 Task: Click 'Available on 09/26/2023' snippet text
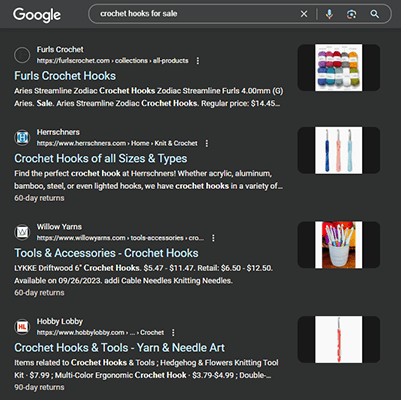click(58, 281)
